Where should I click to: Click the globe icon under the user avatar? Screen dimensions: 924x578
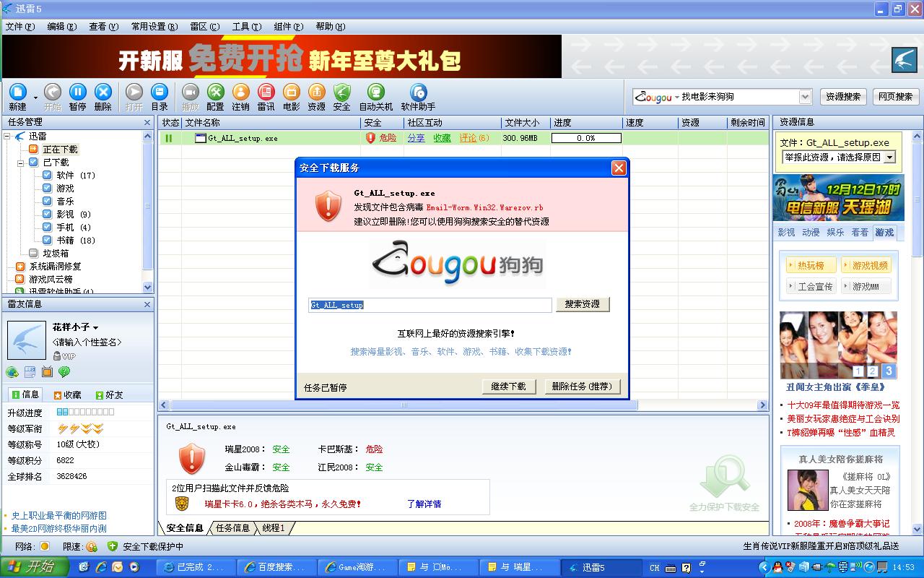coord(12,372)
